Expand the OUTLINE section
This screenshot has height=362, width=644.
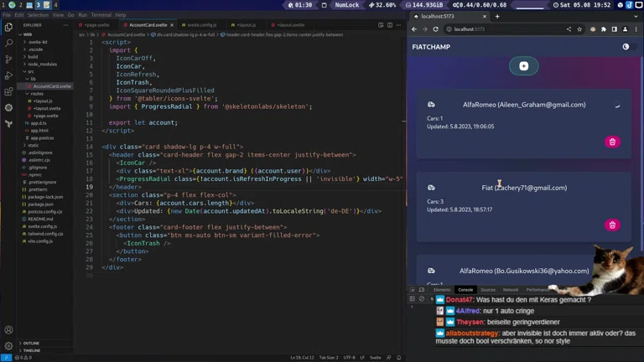click(x=31, y=344)
